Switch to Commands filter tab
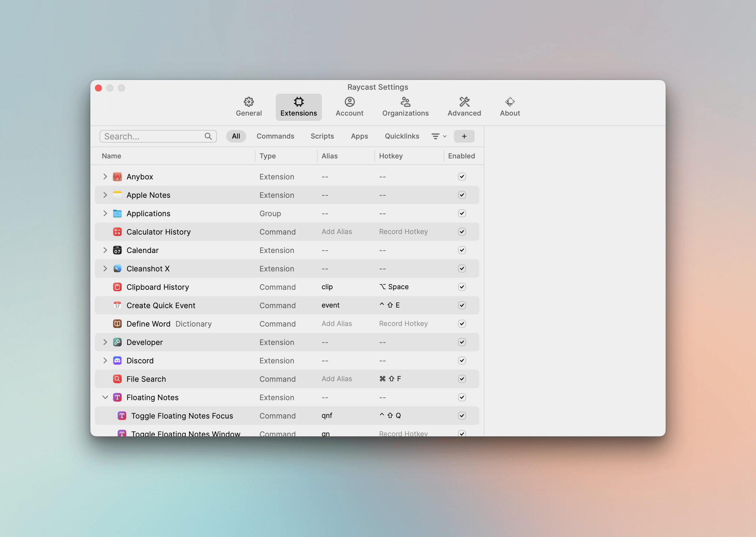Viewport: 756px width, 537px height. pyautogui.click(x=275, y=135)
